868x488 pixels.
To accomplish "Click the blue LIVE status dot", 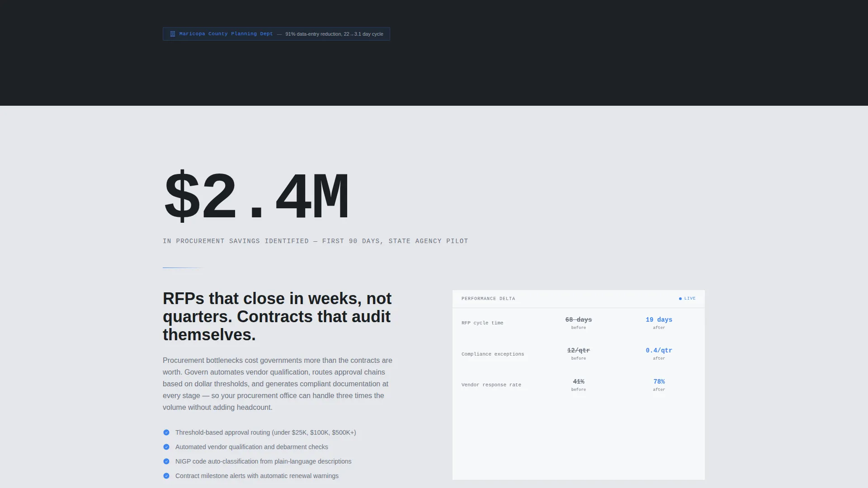I will [x=680, y=299].
